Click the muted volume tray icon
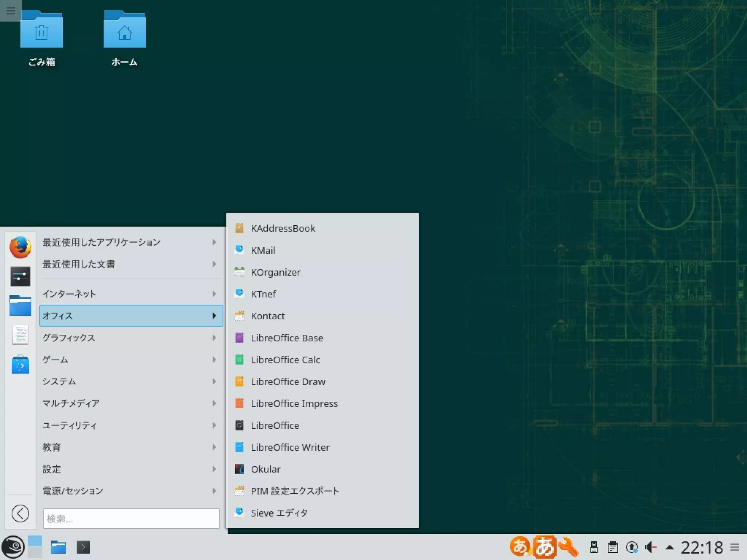 pos(651,547)
